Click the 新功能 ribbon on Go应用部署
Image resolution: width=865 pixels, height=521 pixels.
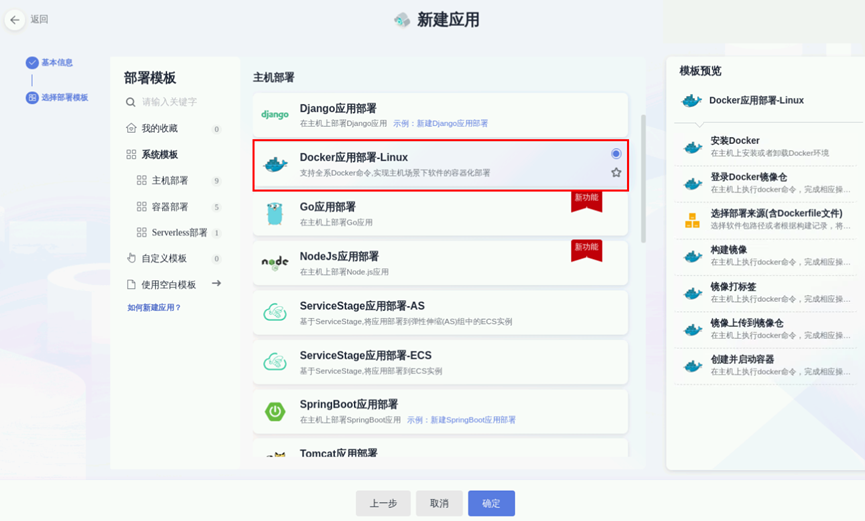pyautogui.click(x=586, y=201)
